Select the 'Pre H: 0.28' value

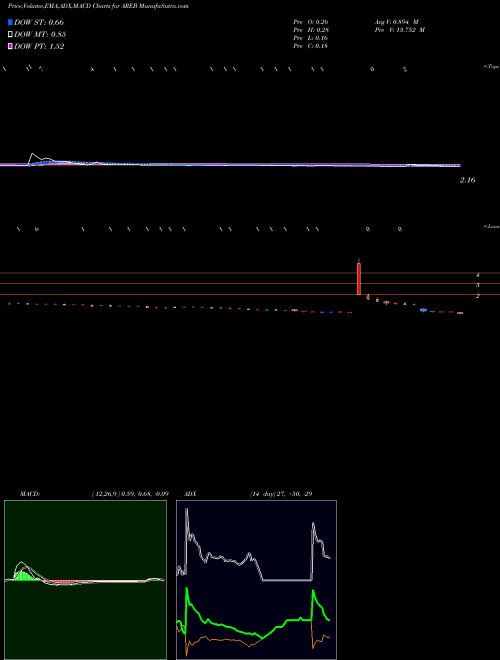click(311, 30)
